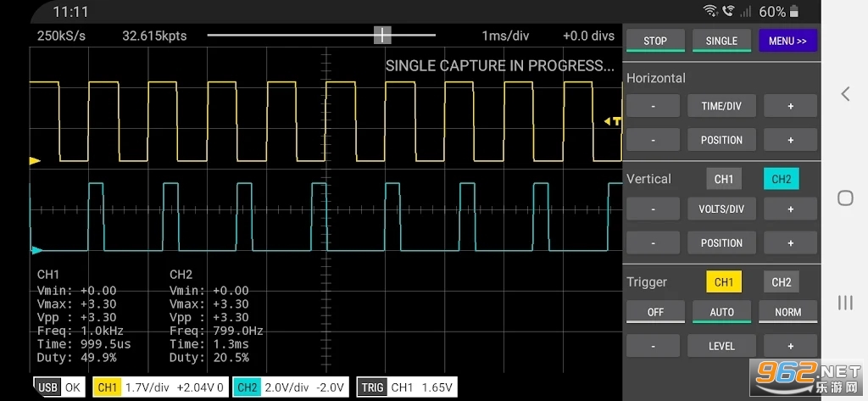The width and height of the screenshot is (868, 401).
Task: Set trigger mode to NORM
Action: [788, 312]
